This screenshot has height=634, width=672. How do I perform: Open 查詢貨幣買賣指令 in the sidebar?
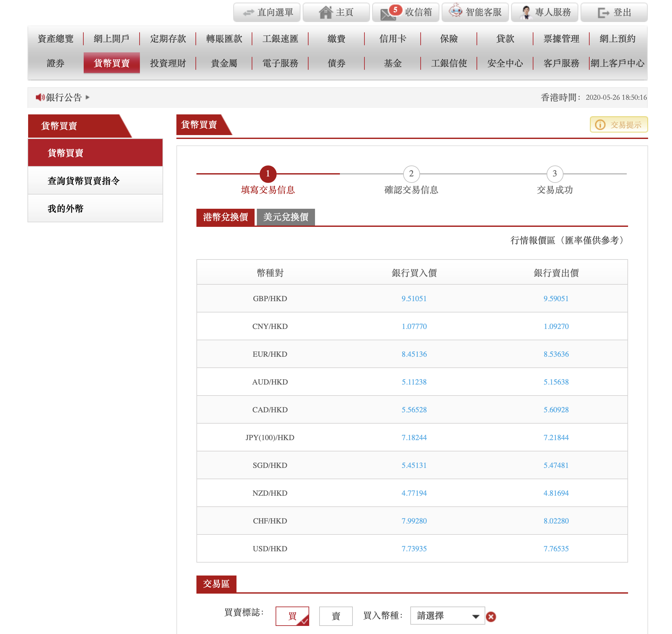pyautogui.click(x=83, y=181)
